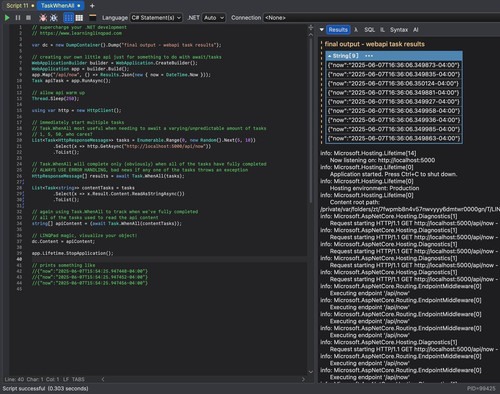Select result row ending 06.349985-04:00
The image size is (500, 394).
[394, 129]
